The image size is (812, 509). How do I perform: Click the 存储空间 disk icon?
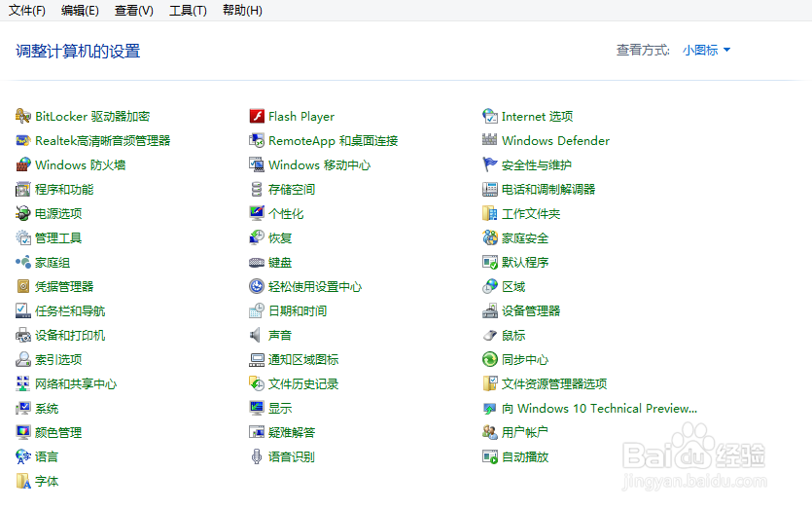coord(257,189)
